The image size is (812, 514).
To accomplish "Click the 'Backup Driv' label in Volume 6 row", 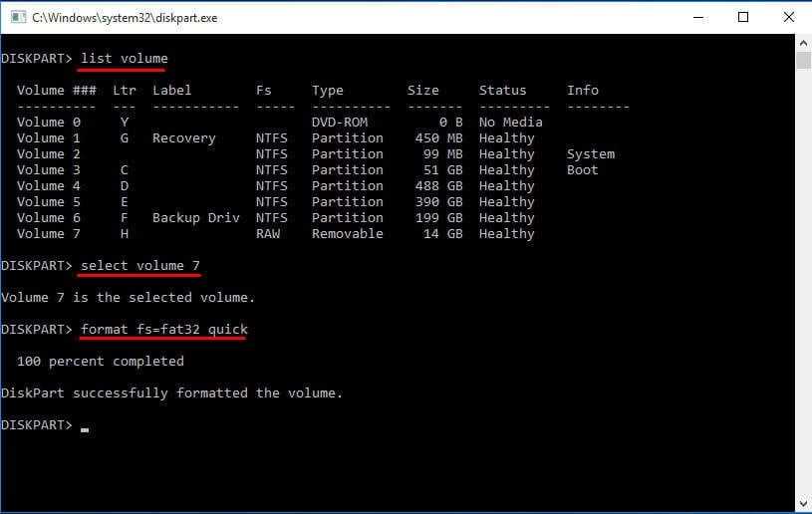I will click(x=195, y=218).
